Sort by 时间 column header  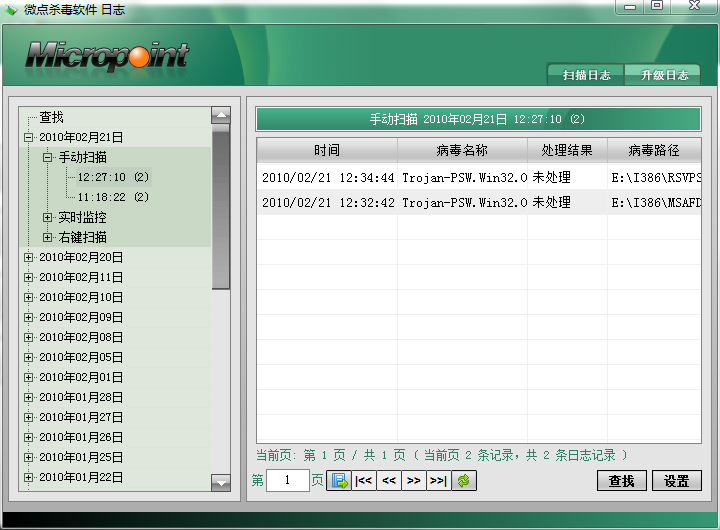pos(327,150)
